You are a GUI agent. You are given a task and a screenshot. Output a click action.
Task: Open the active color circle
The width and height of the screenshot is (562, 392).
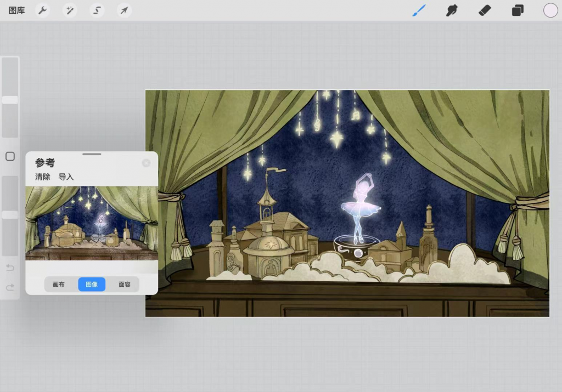(x=550, y=10)
